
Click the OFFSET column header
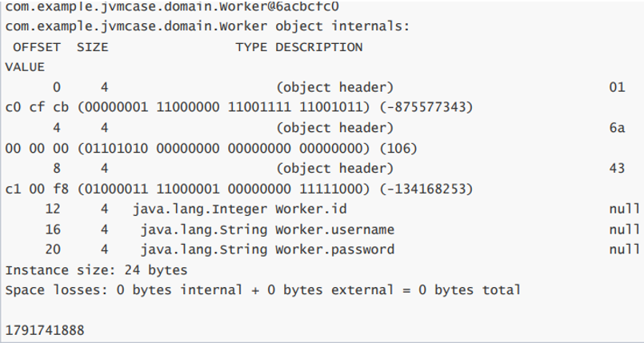click(x=37, y=47)
